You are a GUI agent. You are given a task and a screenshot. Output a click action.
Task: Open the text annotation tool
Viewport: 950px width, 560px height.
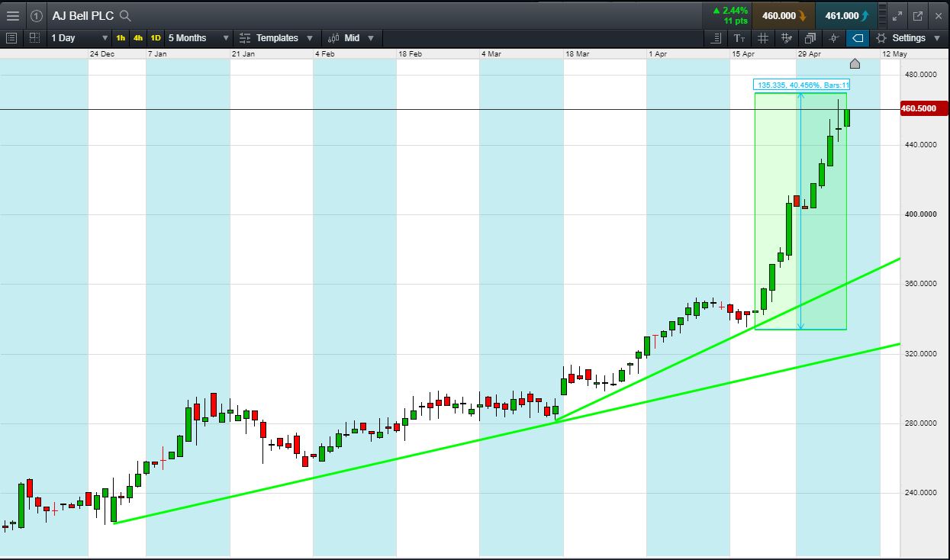pos(739,38)
